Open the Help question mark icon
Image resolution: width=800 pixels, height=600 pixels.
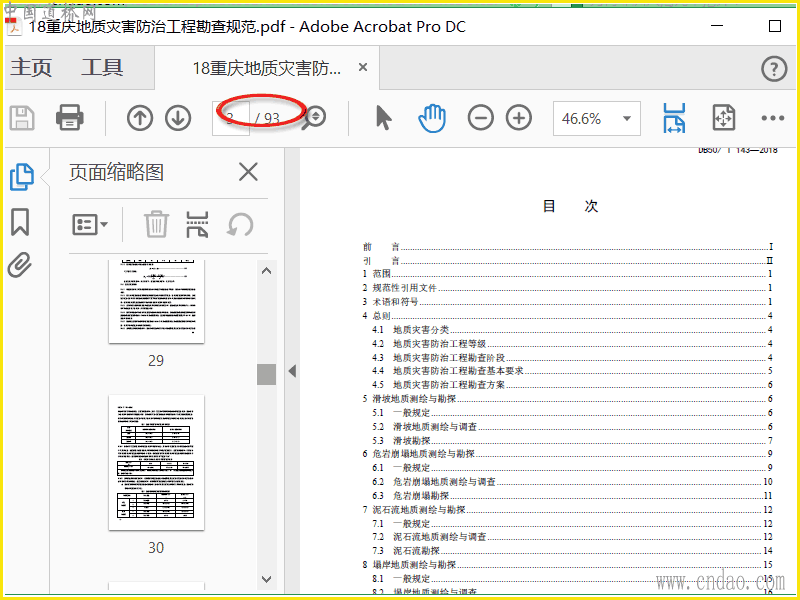click(x=774, y=68)
